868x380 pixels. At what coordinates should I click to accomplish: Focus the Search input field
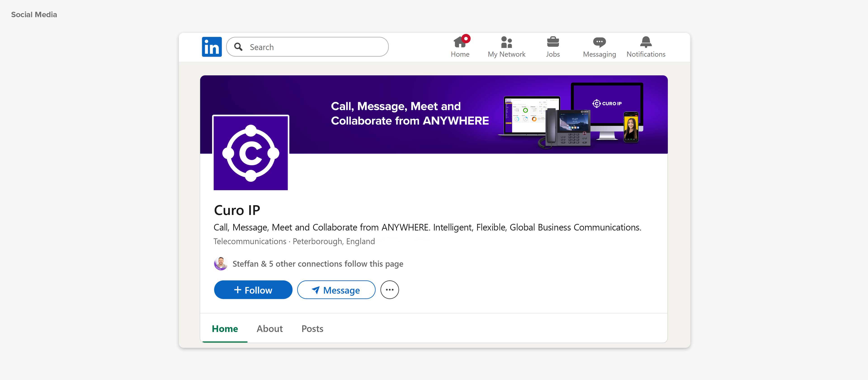tap(307, 47)
